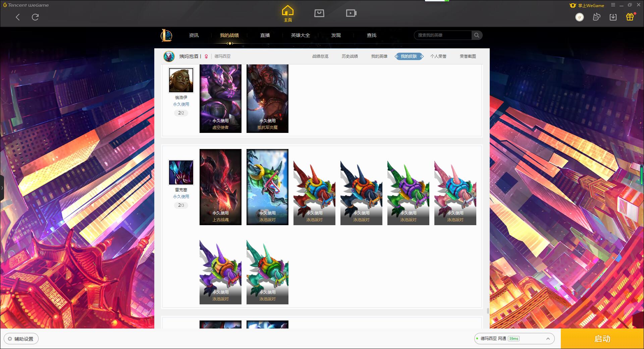This screenshot has height=349, width=644.
Task: Click the skin list scrollbar thumb
Action: (x=488, y=311)
